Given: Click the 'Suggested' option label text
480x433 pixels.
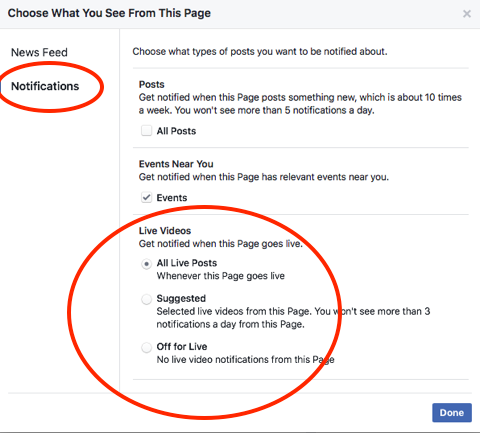Looking at the screenshot, I should [x=181, y=298].
